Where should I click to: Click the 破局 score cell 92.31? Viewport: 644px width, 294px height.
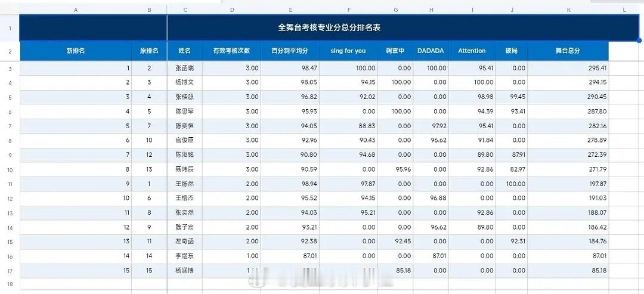(x=512, y=242)
